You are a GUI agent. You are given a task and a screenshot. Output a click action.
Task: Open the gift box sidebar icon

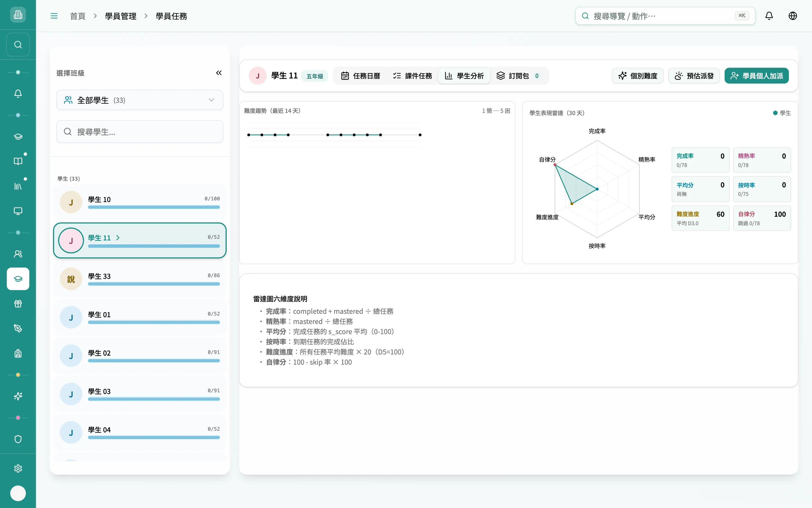18,304
